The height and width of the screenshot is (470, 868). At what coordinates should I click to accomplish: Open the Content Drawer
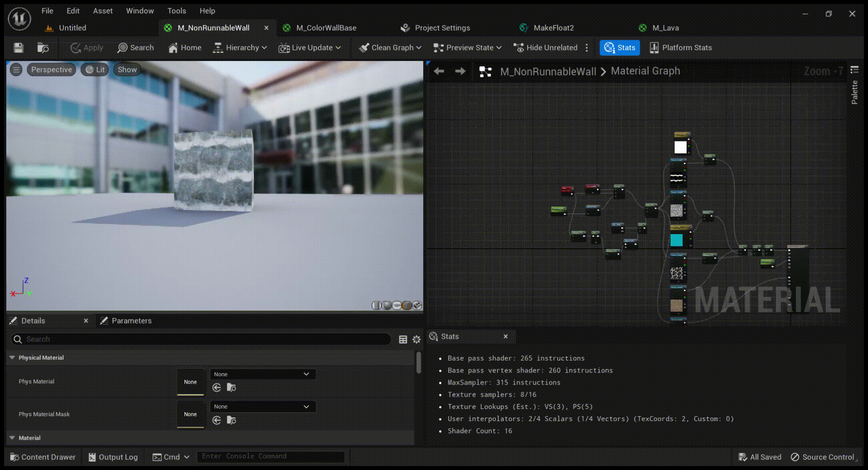(x=43, y=457)
